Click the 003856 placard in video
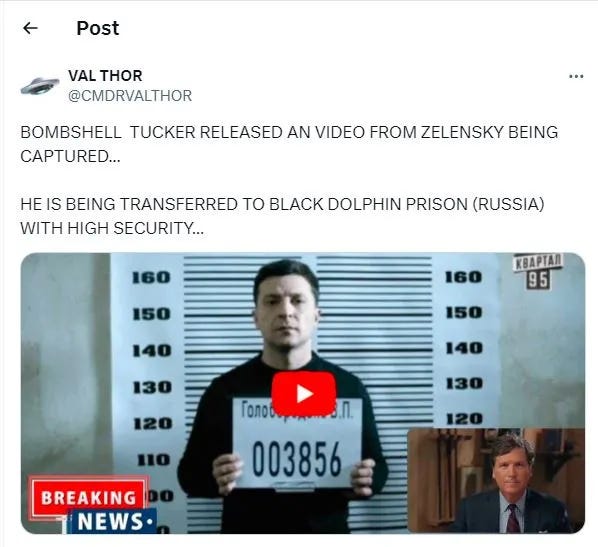Image resolution: width=598 pixels, height=547 pixels. tap(297, 443)
